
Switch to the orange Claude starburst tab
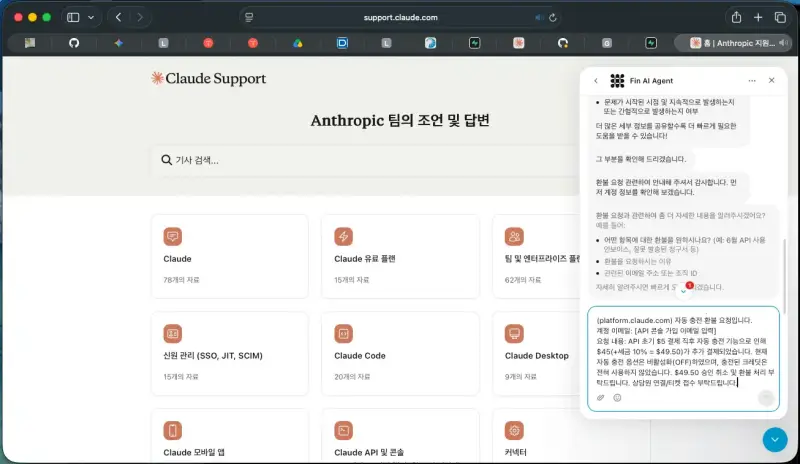518,43
